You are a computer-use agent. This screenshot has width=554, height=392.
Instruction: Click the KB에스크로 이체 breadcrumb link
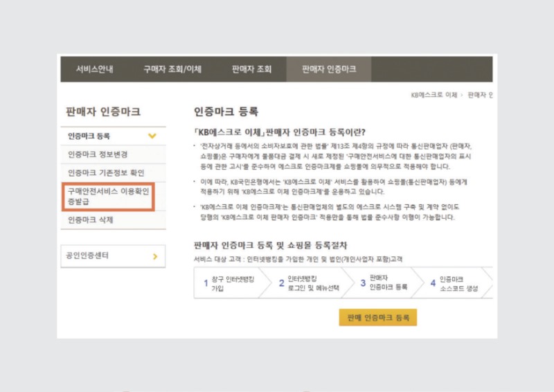(x=434, y=94)
